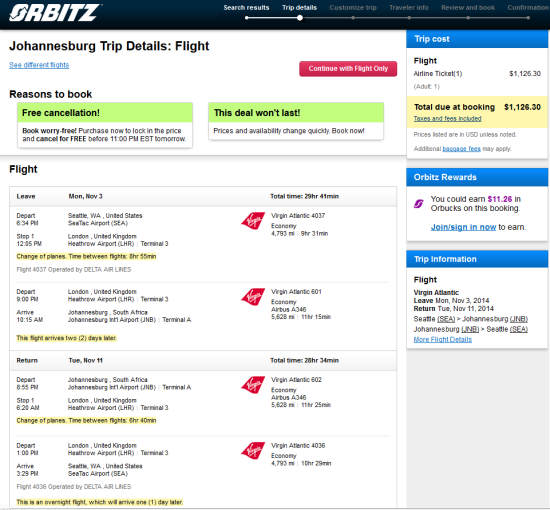The image size is (550, 510).
Task: Click the Customize trip step dot
Action: (x=353, y=18)
